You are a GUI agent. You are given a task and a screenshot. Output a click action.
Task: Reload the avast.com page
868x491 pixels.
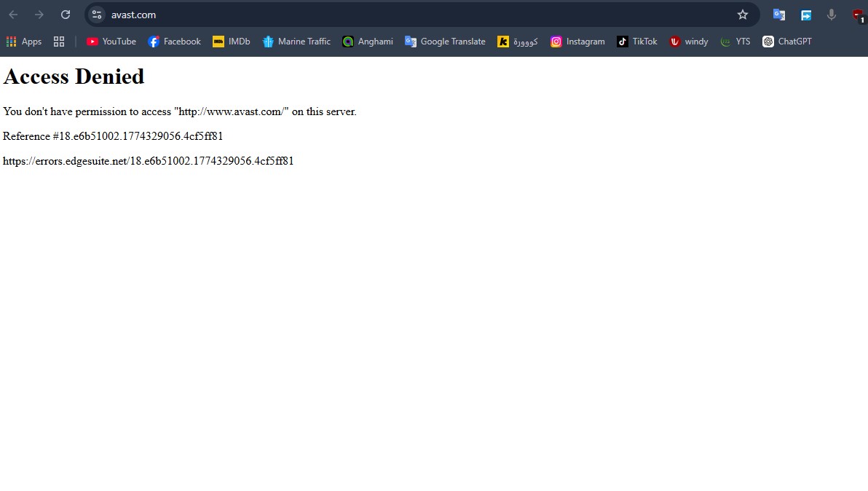pyautogui.click(x=66, y=15)
